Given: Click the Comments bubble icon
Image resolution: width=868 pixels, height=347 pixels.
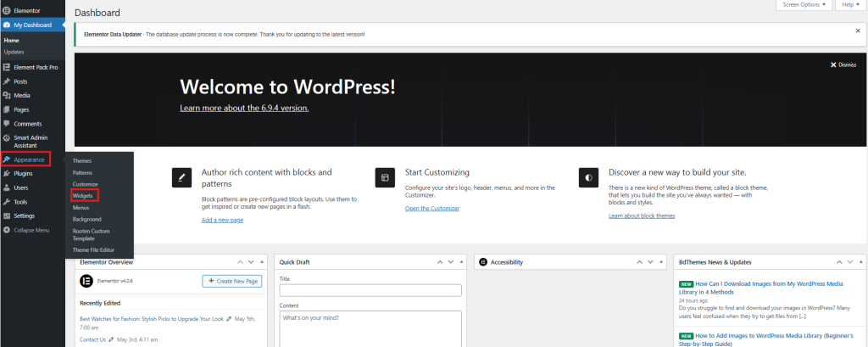Looking at the screenshot, I should pos(7,124).
